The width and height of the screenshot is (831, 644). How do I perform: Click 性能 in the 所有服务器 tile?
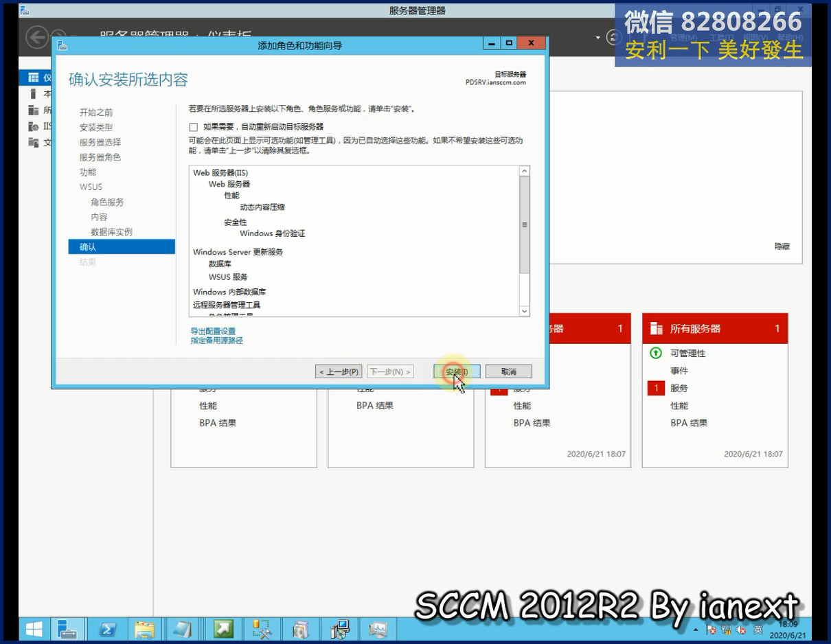click(x=679, y=406)
